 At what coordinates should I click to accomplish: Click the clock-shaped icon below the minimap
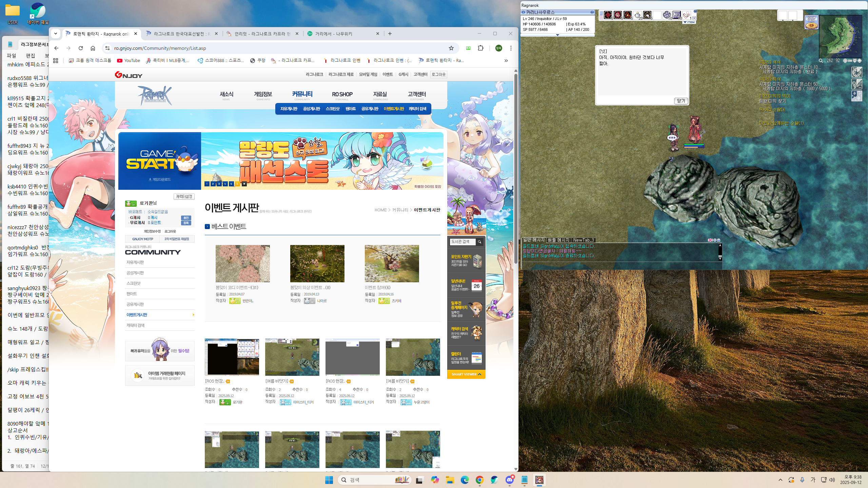point(857,72)
